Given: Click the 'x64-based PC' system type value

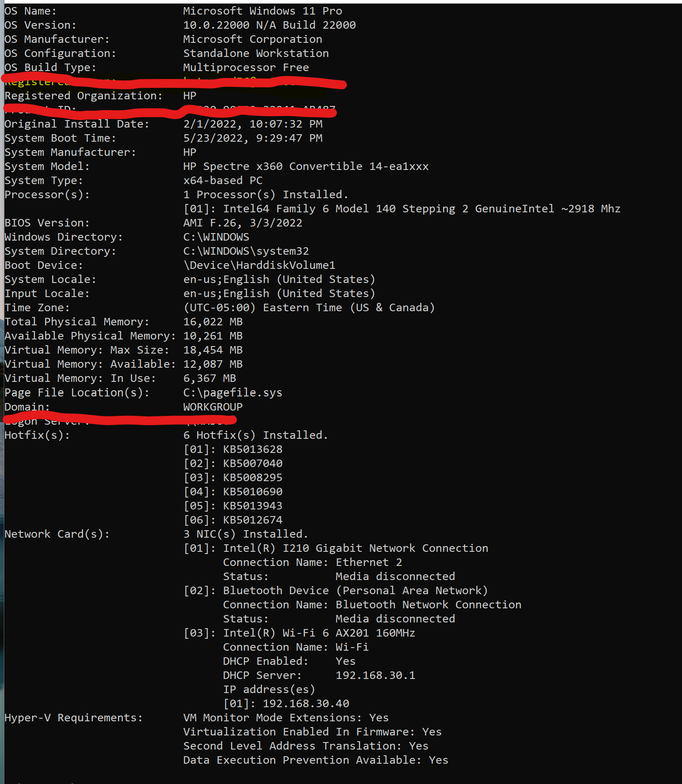Looking at the screenshot, I should coord(223,181).
